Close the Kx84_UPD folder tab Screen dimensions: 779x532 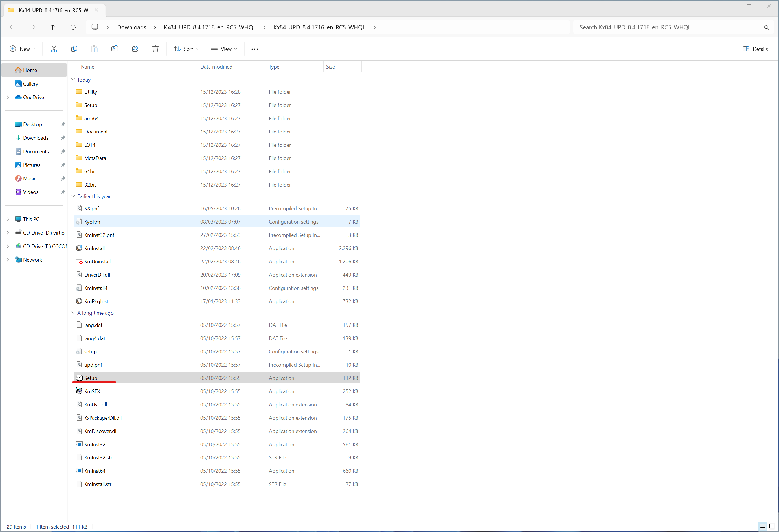tap(96, 10)
